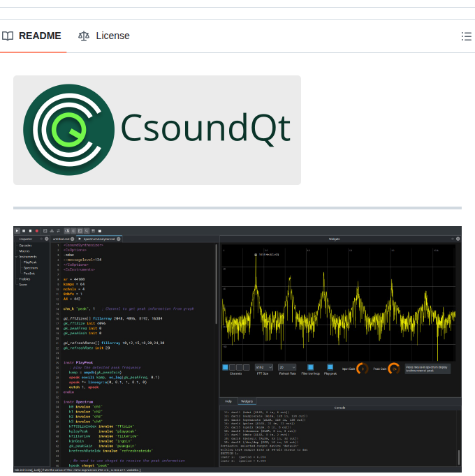Click the magnifier Inspector icon in CsoundQt toolbar
475x476 pixels.
[x=87, y=231]
